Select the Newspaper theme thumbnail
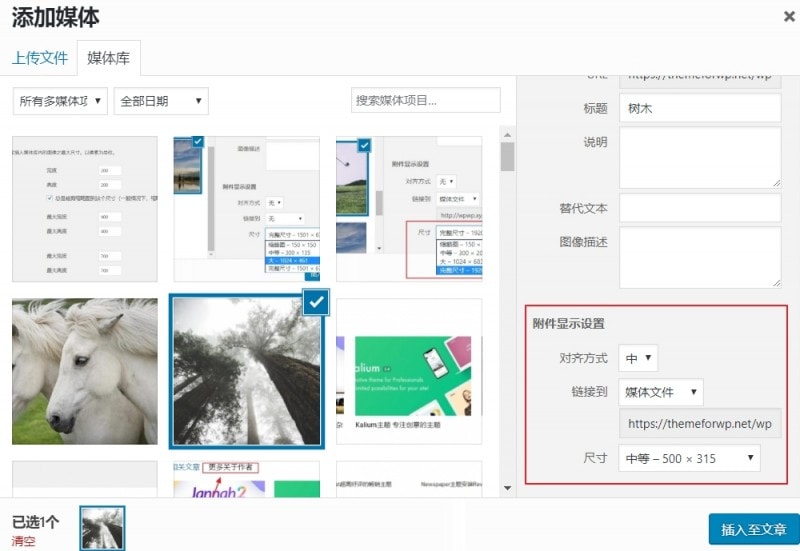 [409, 479]
